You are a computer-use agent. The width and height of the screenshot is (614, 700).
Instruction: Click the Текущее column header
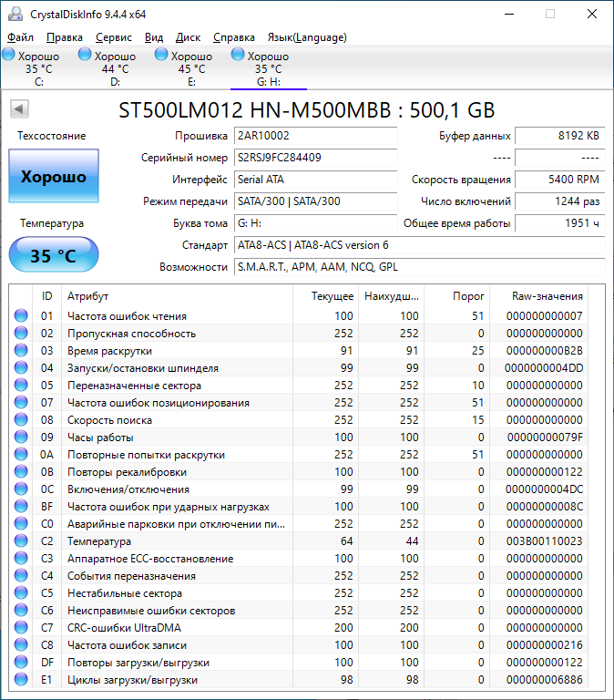click(326, 296)
